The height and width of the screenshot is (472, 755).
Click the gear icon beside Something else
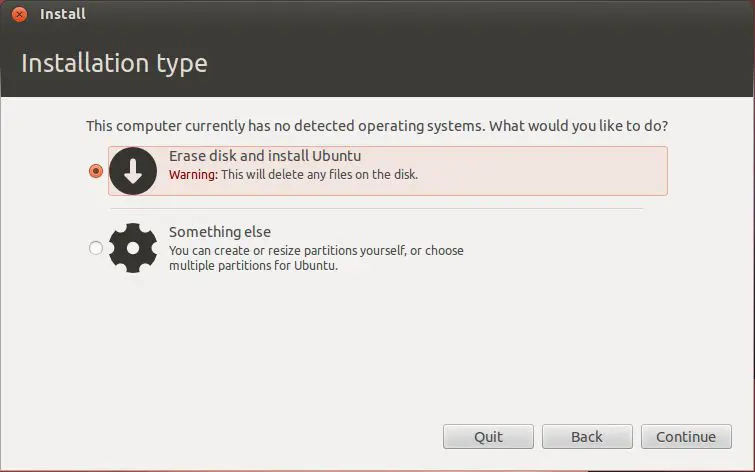(134, 247)
